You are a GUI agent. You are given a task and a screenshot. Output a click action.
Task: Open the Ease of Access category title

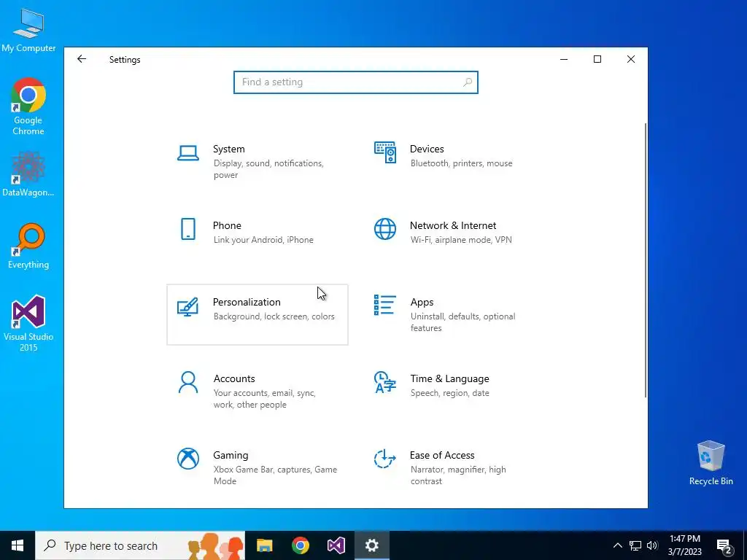[x=442, y=455]
